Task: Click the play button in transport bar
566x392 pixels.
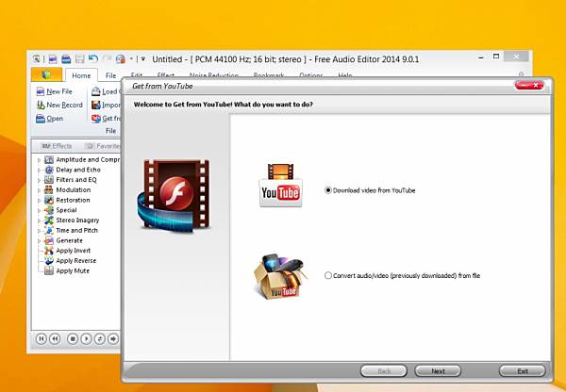Action: (86, 338)
